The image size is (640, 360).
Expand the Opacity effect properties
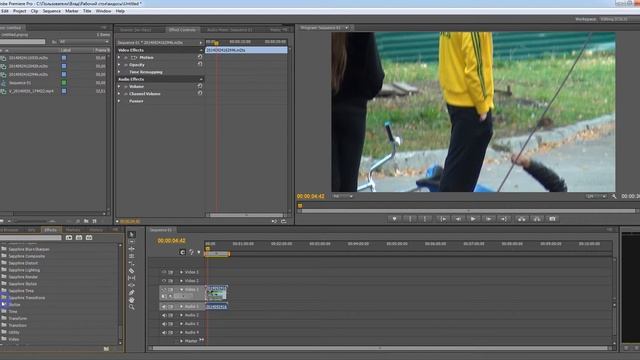point(119,65)
